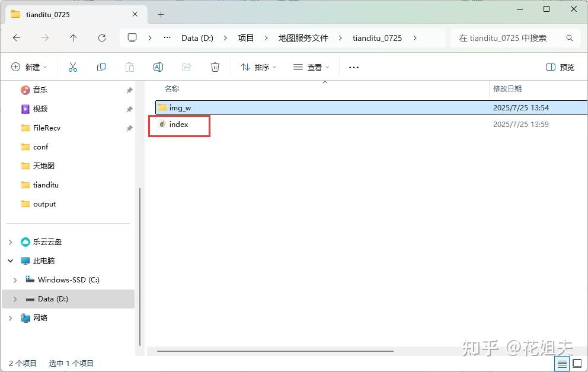The height and width of the screenshot is (372, 588).
Task: Open the 新建 dropdown menu
Action: pyautogui.click(x=29, y=67)
